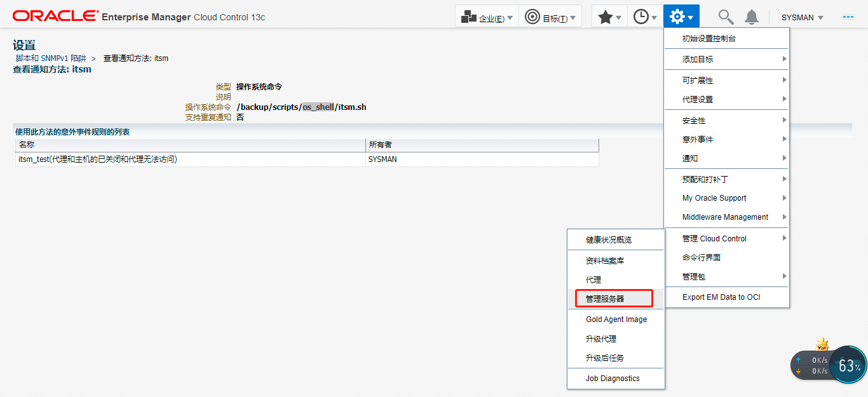Viewport: 868px width, 397px height.
Task: Select 命令行界面 menu item
Action: point(726,258)
